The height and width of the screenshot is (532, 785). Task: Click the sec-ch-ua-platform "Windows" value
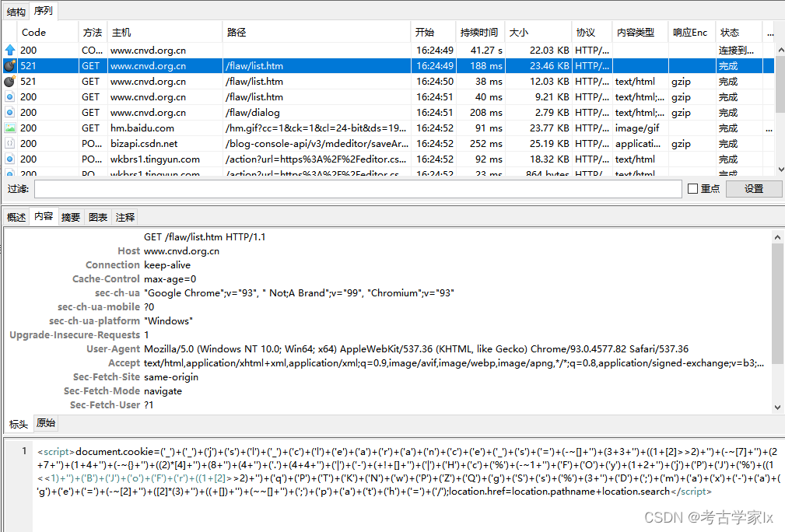[168, 320]
